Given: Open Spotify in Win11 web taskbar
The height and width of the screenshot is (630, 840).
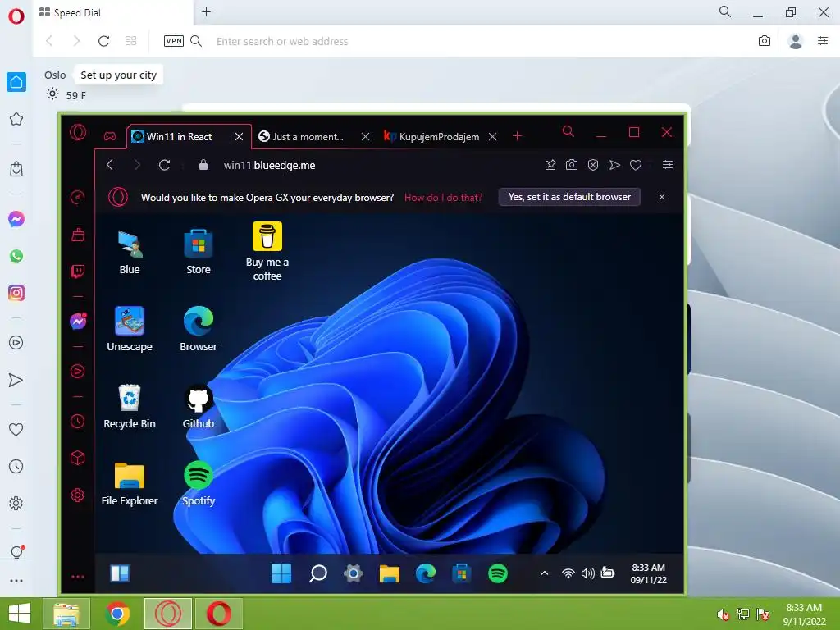Looking at the screenshot, I should pos(498,573).
